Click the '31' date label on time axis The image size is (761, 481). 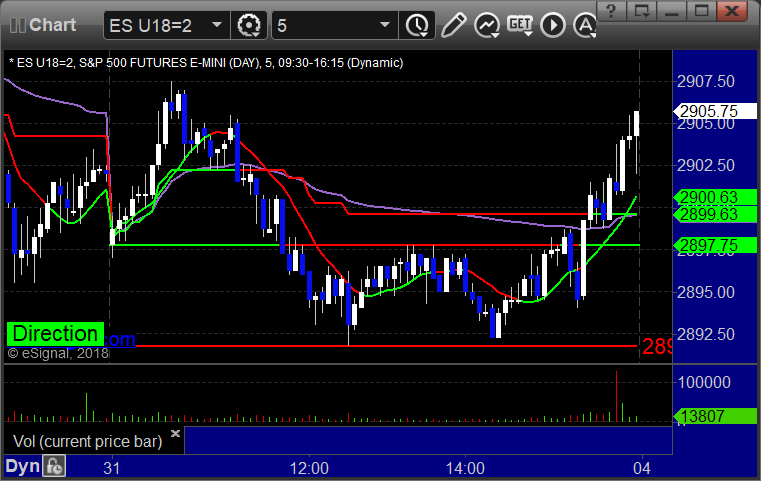[x=112, y=468]
